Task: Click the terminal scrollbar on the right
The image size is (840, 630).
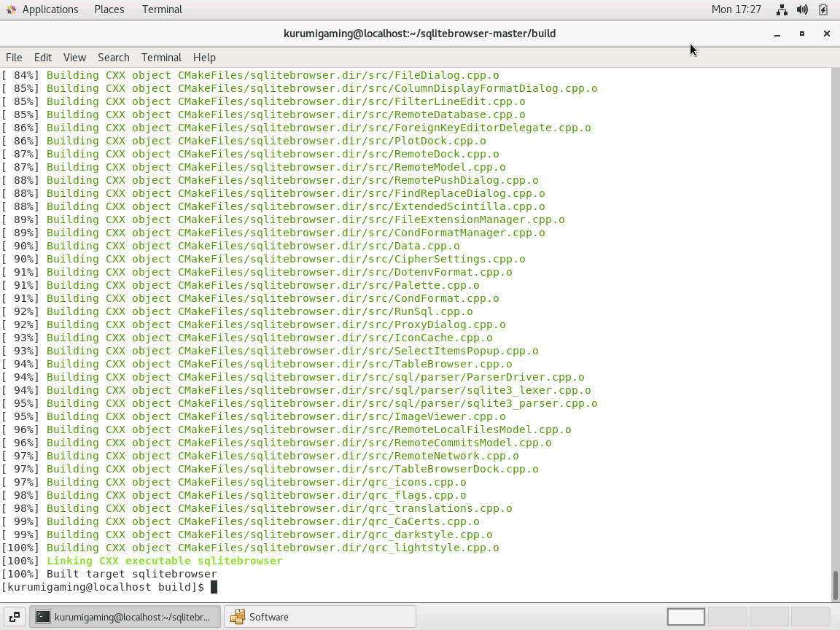Action: click(836, 583)
